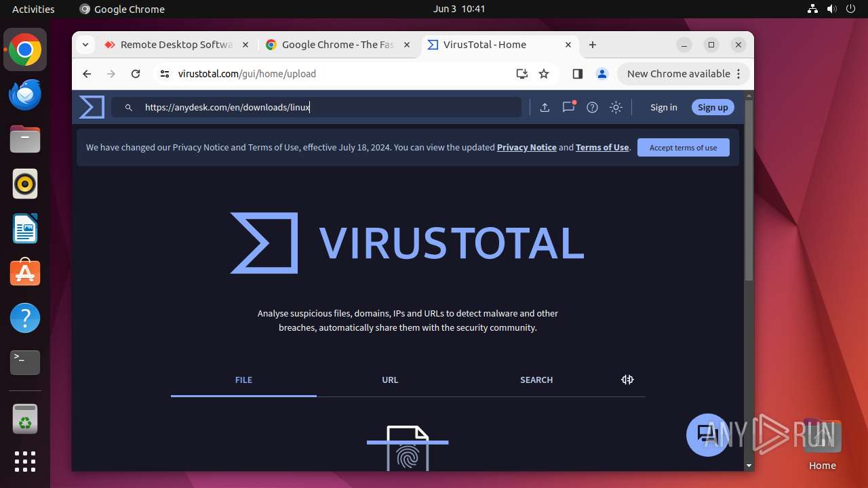Image resolution: width=868 pixels, height=488 pixels.
Task: Open Terminal from the dock
Action: pos(25,363)
